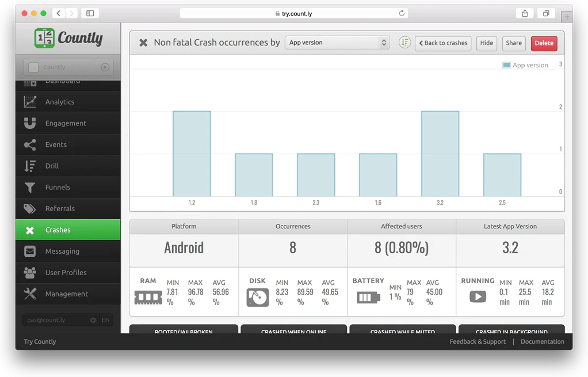Open the App version dropdown
The height and width of the screenshot is (377, 588).
click(x=337, y=42)
